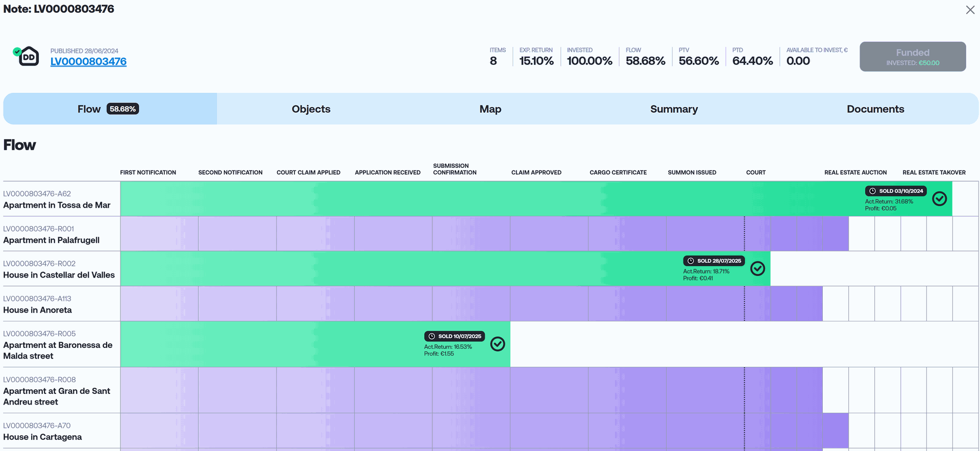The height and width of the screenshot is (451, 980).
Task: Click checkmark icon on Castellar del Valles row
Action: [757, 268]
